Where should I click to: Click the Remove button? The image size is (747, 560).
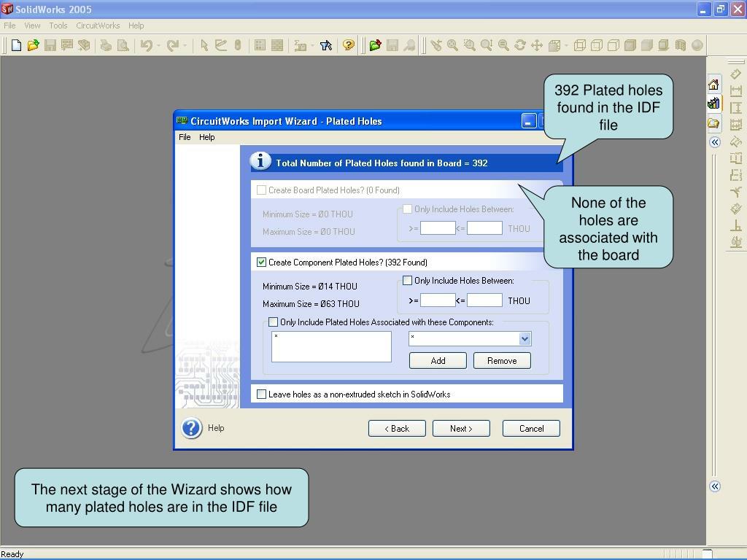click(502, 361)
